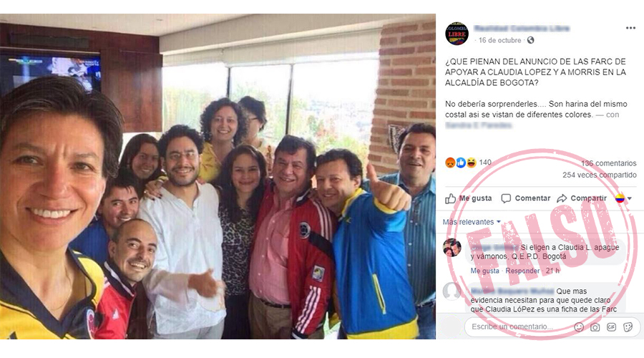Click the Me gusta thumbs-up button
Screen dimensions: 644x358
coord(469,198)
